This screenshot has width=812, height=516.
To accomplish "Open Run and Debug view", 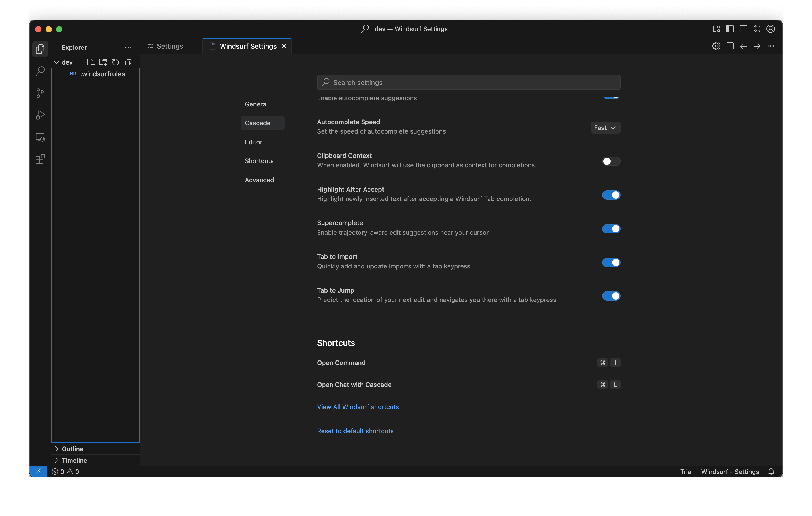I will click(40, 115).
